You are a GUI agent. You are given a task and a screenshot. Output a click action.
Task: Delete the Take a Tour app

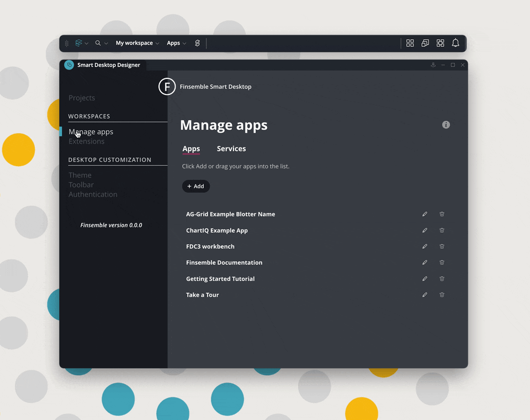tap(442, 295)
